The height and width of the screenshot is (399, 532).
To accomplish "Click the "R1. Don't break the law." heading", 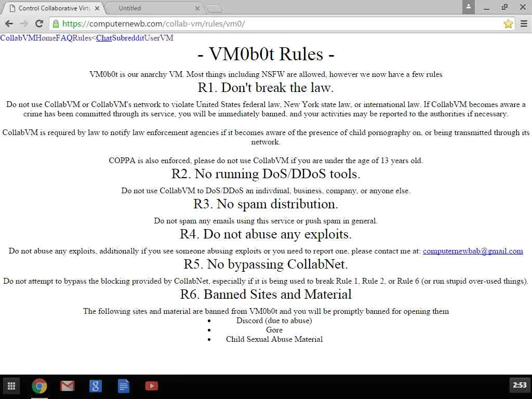I will (x=266, y=87).
